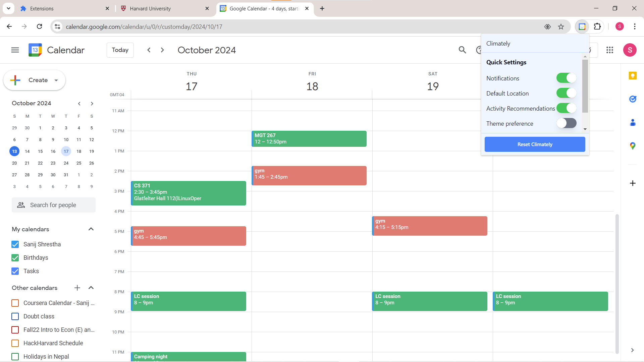Disable the Notifications toggle in Climately
Viewport: 644px width, 362px height.
click(x=566, y=78)
